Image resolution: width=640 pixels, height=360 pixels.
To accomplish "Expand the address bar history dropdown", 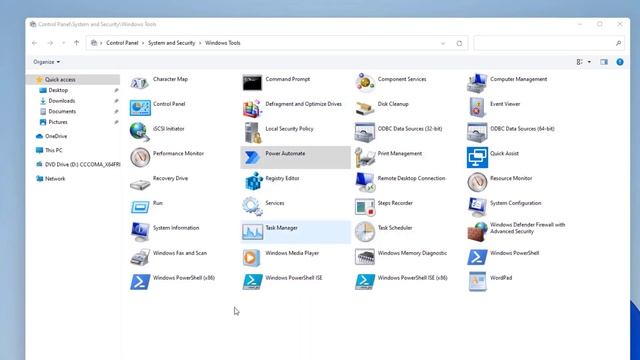I will point(443,43).
